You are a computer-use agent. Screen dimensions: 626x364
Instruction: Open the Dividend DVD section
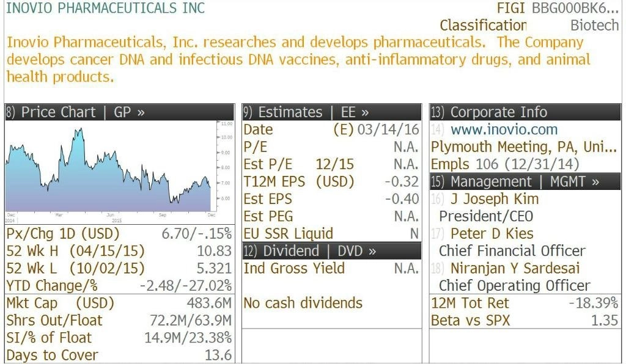tap(331, 251)
